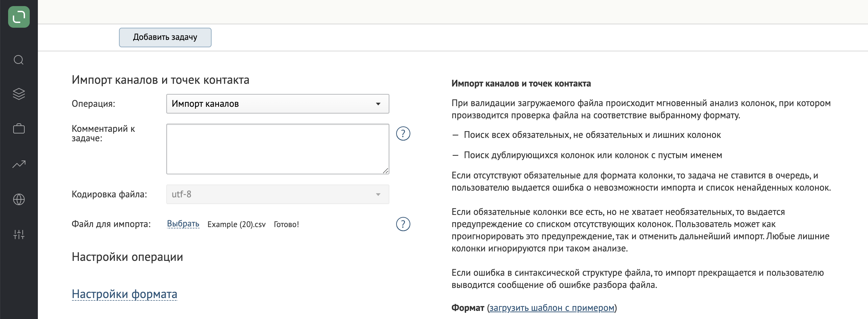The height and width of the screenshot is (319, 868).
Task: Click the Поиск дублирующихся колонок bullet text
Action: [593, 155]
